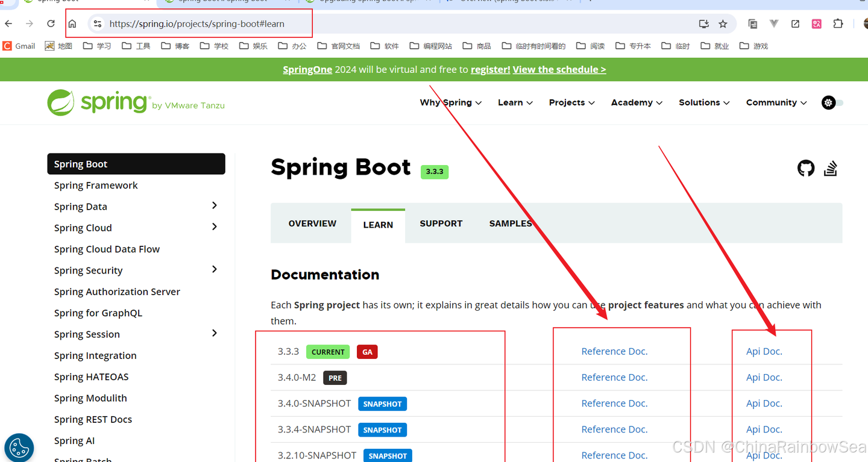Toggle the dark mode theme switch

point(832,102)
